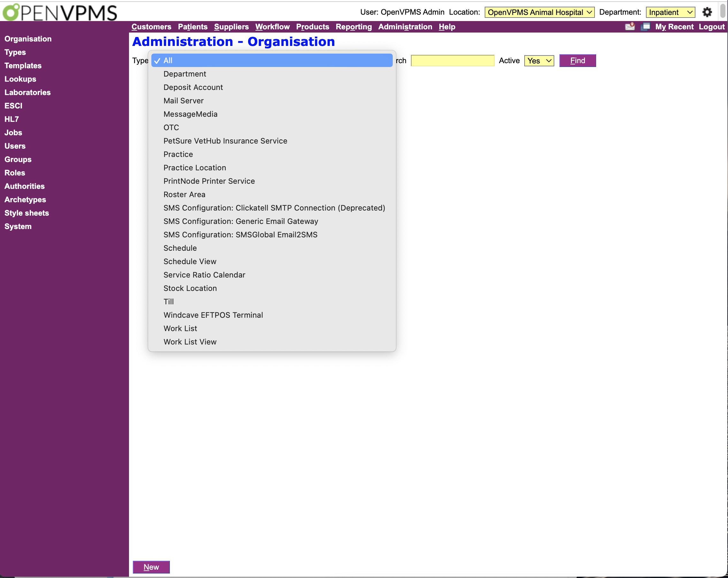This screenshot has height=578, width=728.
Task: Click the OpenVPMS logo
Action: point(59,12)
